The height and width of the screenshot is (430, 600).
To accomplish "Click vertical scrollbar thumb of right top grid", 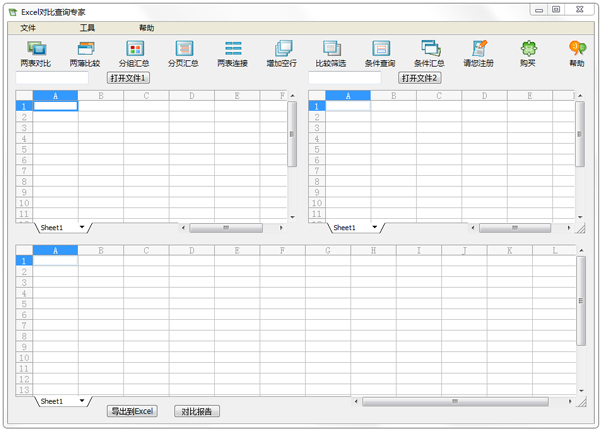I will pos(580,134).
